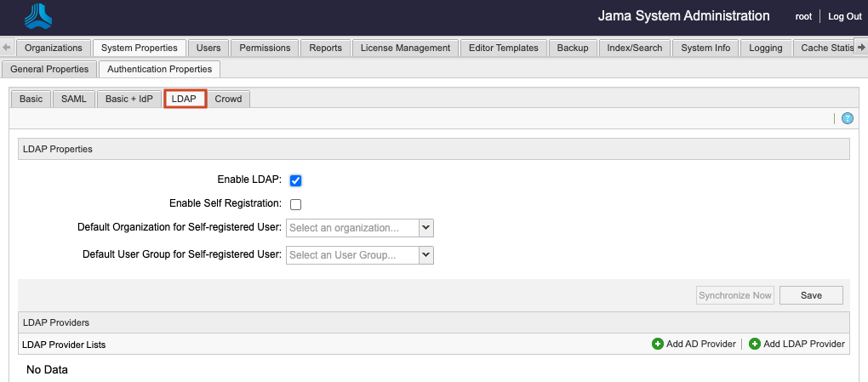The image size is (868, 382).
Task: Open the Basic + IdP tab
Action: pyautogui.click(x=129, y=99)
